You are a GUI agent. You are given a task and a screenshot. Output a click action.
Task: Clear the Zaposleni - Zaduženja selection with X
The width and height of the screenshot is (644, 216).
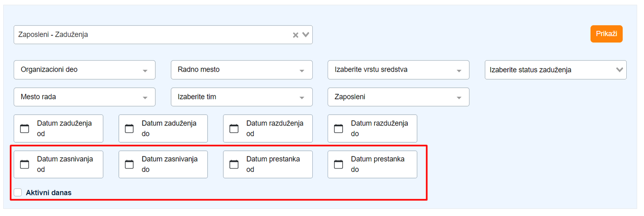295,35
